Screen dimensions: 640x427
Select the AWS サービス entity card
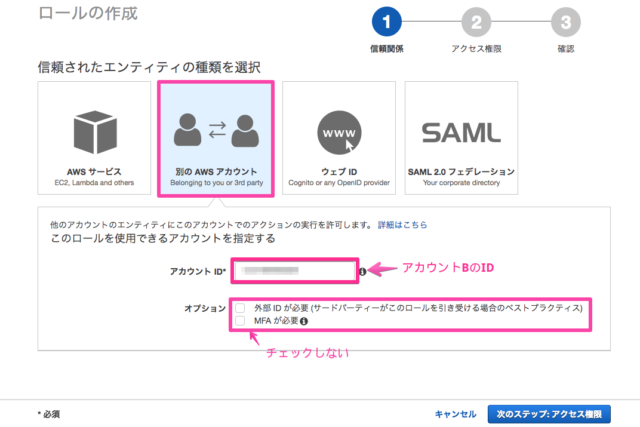94,138
